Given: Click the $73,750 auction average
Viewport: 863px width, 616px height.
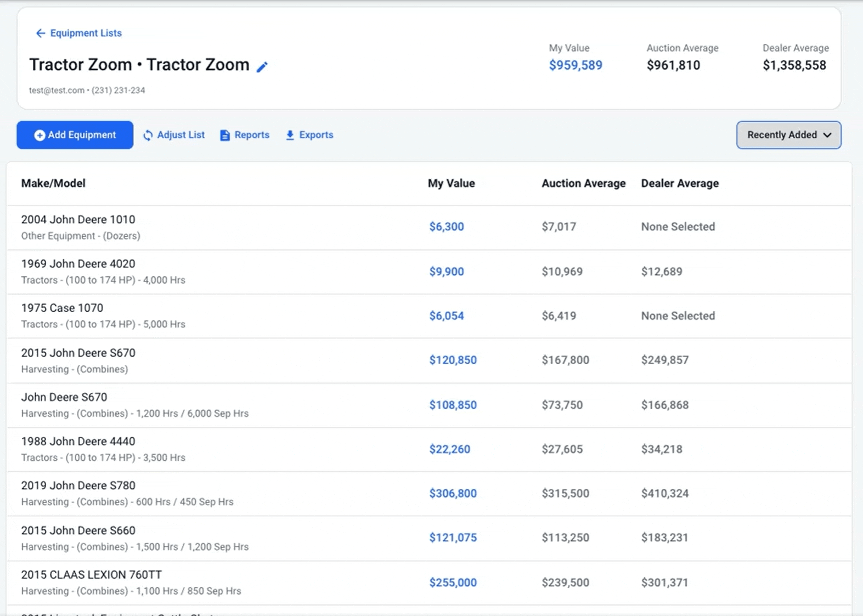Looking at the screenshot, I should 562,405.
